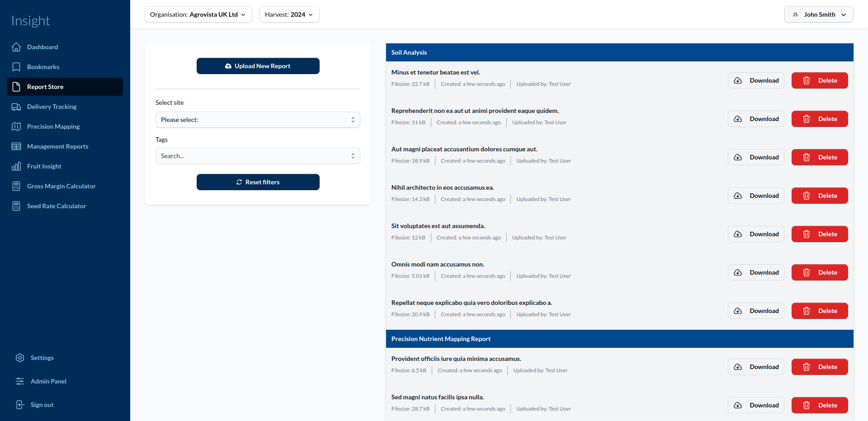Viewport: 868px width, 421px height.
Task: Expand the John Smith user menu
Action: pos(818,14)
